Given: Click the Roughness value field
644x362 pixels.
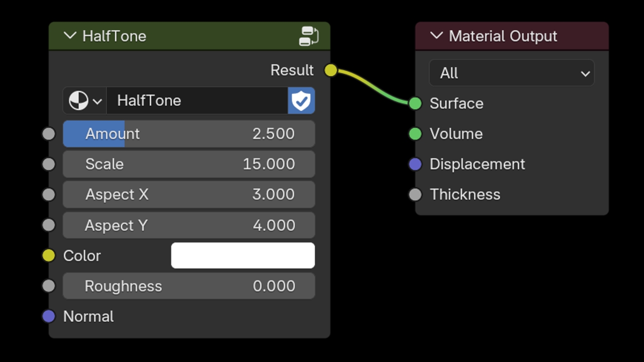Looking at the screenshot, I should [189, 286].
